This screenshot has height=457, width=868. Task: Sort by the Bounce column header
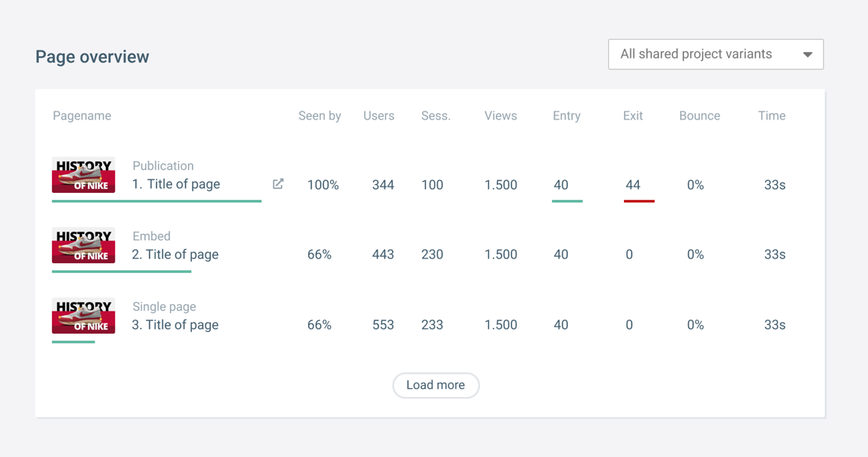[700, 115]
